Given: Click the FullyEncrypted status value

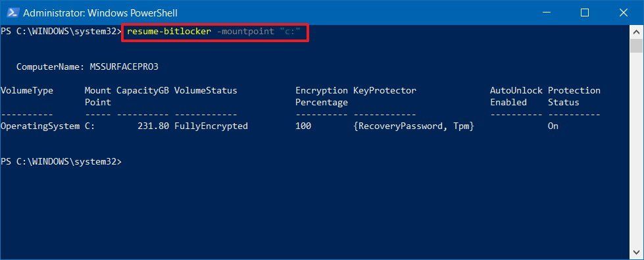Looking at the screenshot, I should coord(211,126).
